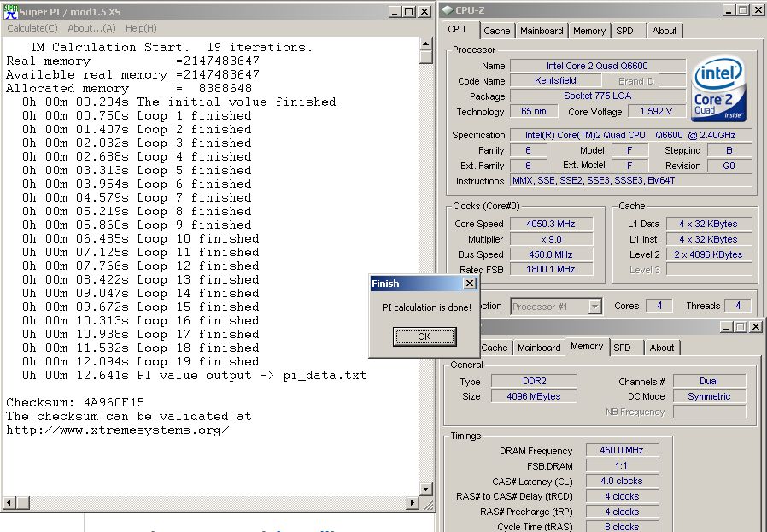Screen dimensions: 767x532
Task: Click the Threads value '4'
Action: pyautogui.click(x=738, y=306)
